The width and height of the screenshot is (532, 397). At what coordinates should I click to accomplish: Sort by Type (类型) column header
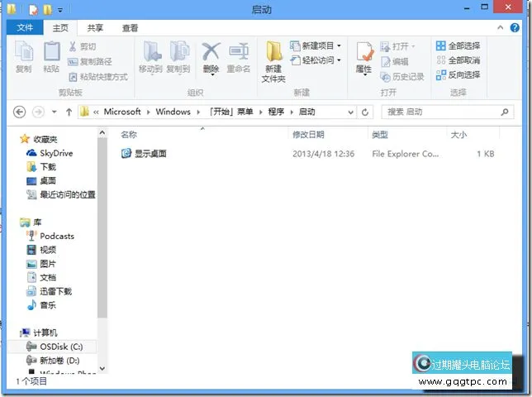[380, 135]
